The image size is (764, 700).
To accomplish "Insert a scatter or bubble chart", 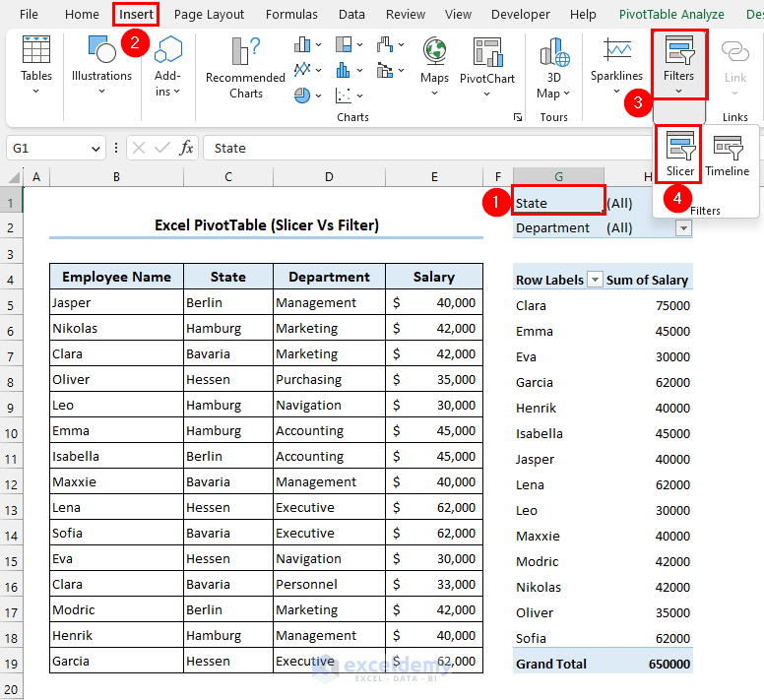I will point(344,95).
